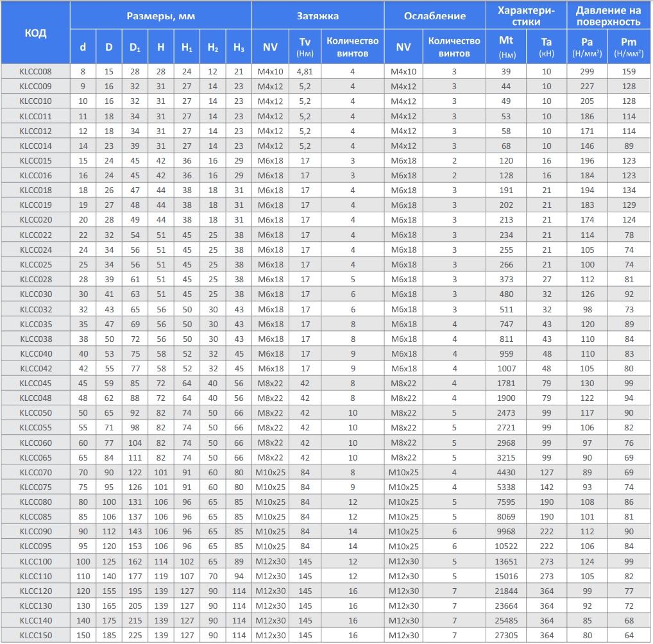
Task: Select code cell KLCC150
Action: point(36,635)
